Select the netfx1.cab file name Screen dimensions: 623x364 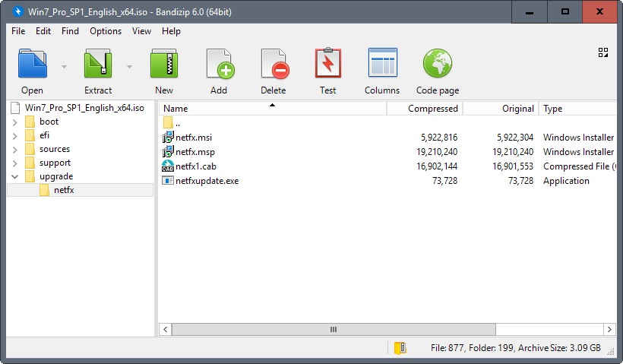(x=196, y=166)
